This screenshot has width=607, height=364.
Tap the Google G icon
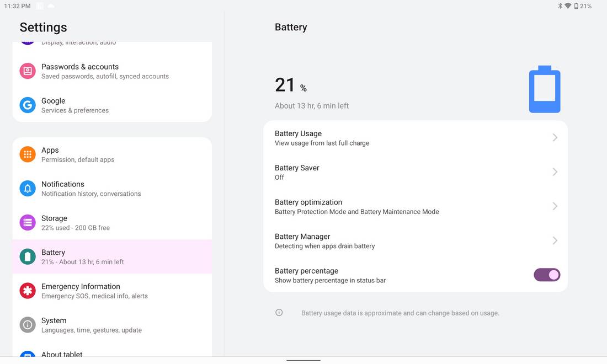click(x=28, y=105)
